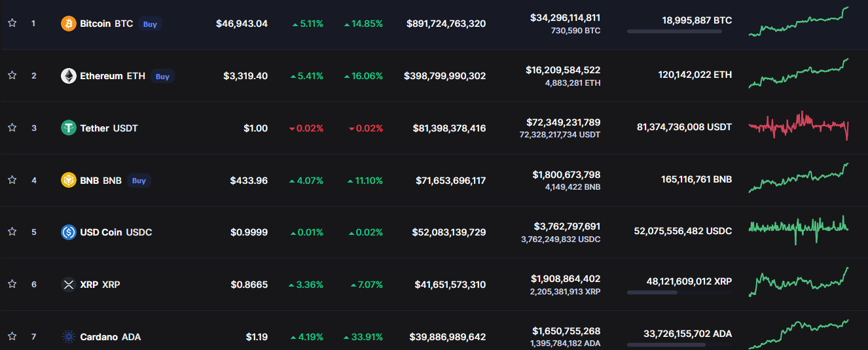Favorite XRP using its star icon
This screenshot has width=868, height=350.
point(12,284)
